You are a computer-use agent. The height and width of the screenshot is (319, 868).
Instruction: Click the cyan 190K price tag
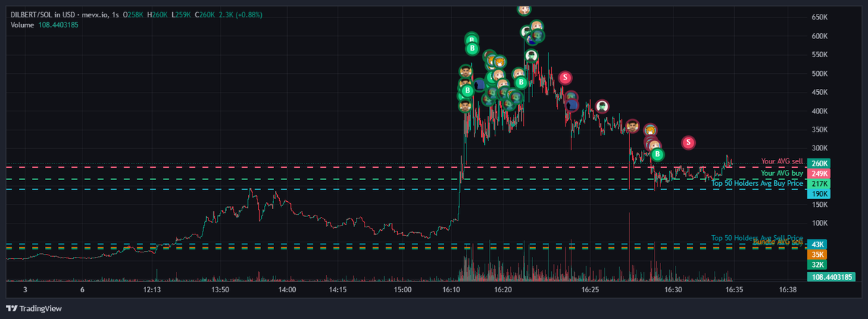819,195
